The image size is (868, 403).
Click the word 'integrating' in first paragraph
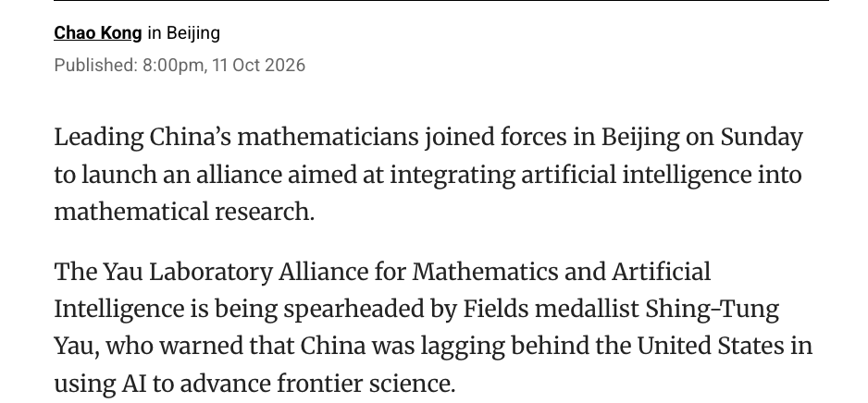coord(453,175)
